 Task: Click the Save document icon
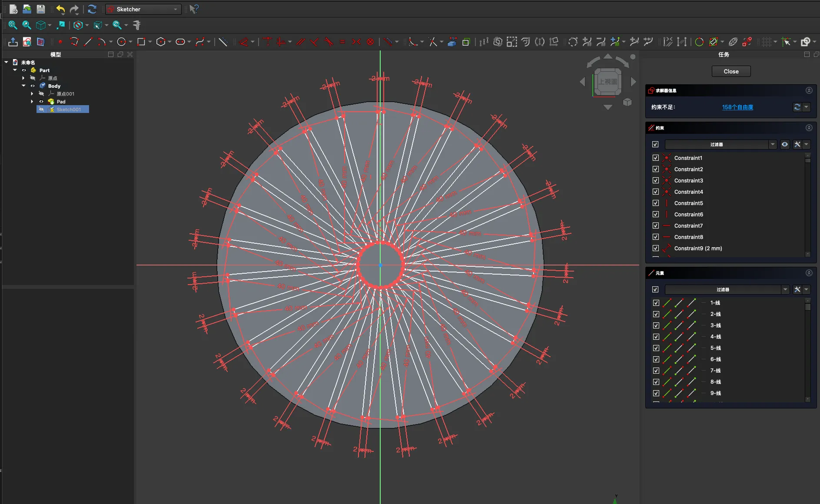point(40,9)
